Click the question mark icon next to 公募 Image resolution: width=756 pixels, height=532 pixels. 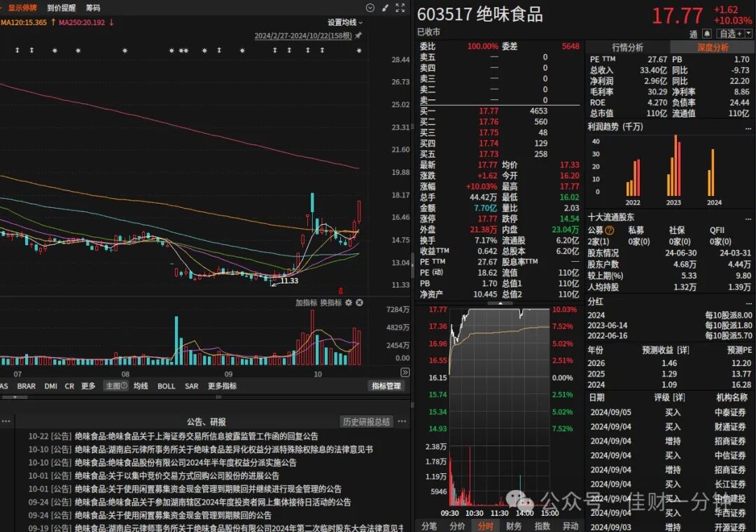[610, 230]
